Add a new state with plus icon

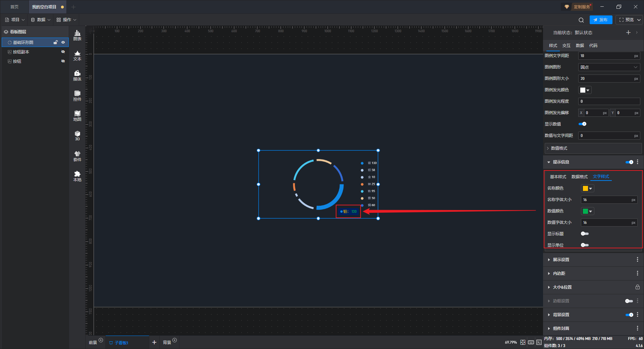click(x=628, y=33)
